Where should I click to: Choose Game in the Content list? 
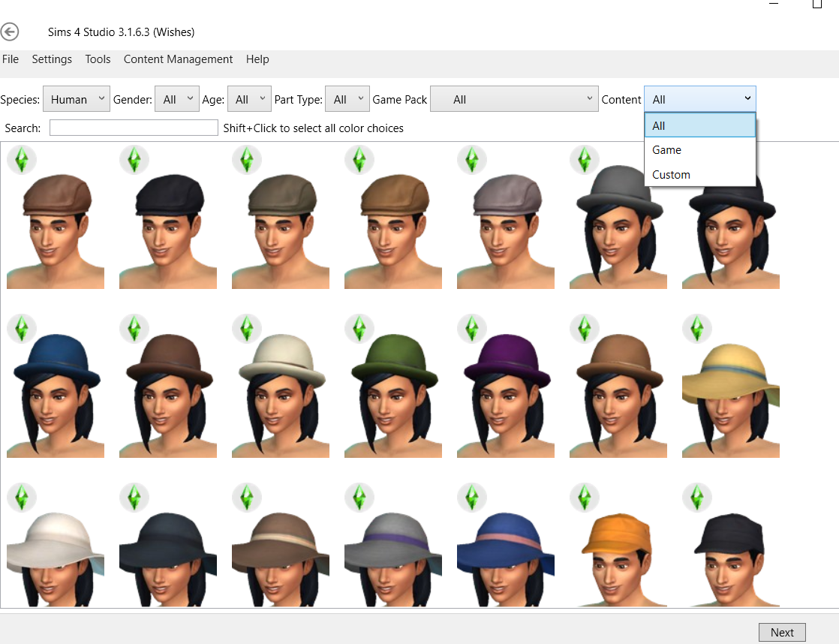click(x=700, y=150)
